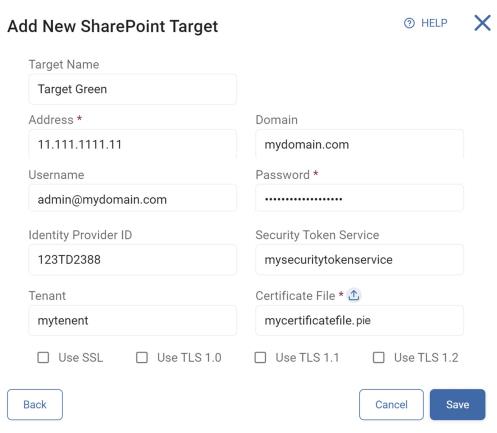Click the Cancel button
This screenshot has width=497, height=433.
click(391, 404)
